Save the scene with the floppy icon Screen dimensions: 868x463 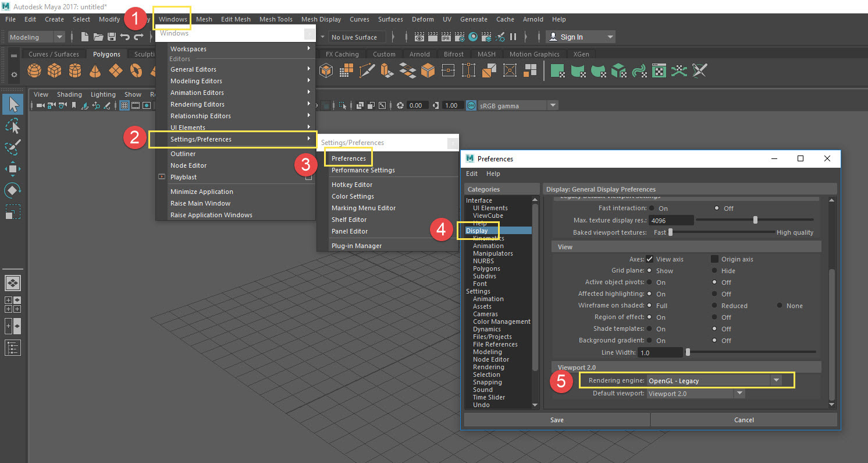point(111,37)
